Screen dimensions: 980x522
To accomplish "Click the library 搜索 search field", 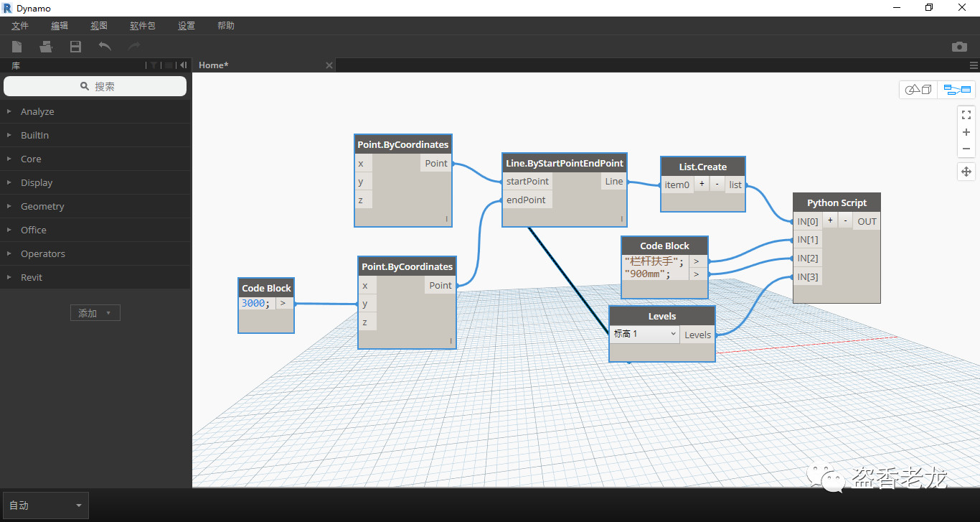I will coord(95,86).
